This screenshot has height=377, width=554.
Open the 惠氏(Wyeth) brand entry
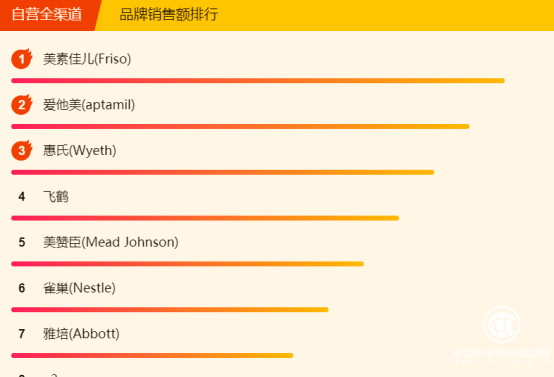pyautogui.click(x=79, y=151)
